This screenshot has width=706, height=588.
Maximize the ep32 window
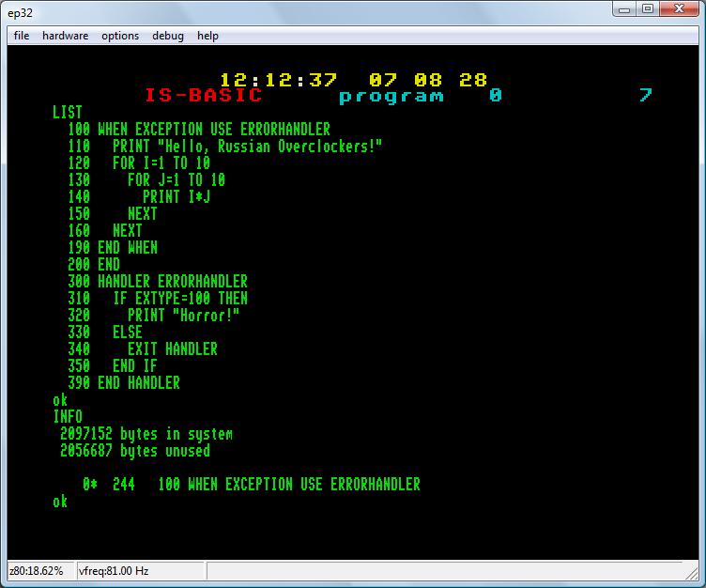point(648,9)
